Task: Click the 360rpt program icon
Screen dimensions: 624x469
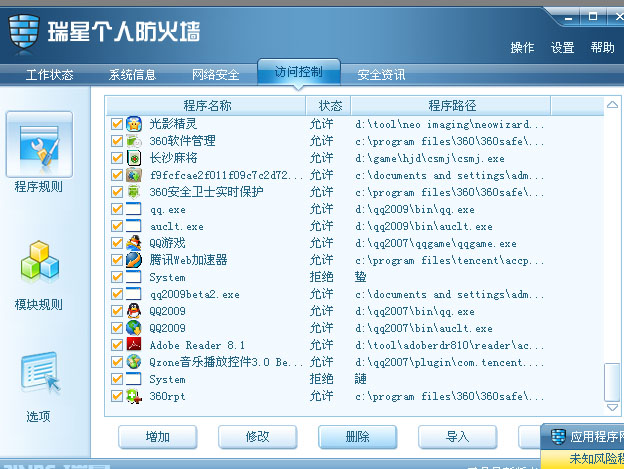Action: coord(134,396)
